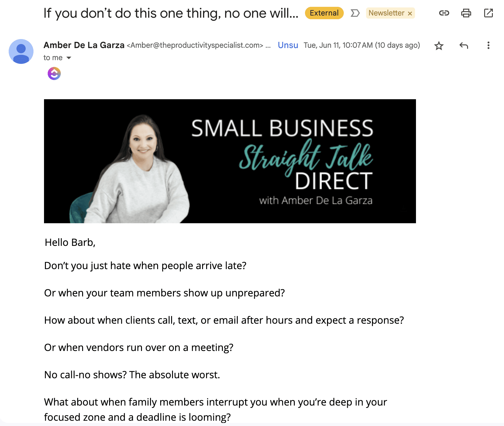Open email in new window icon
The width and height of the screenshot is (504, 426).
pos(488,13)
